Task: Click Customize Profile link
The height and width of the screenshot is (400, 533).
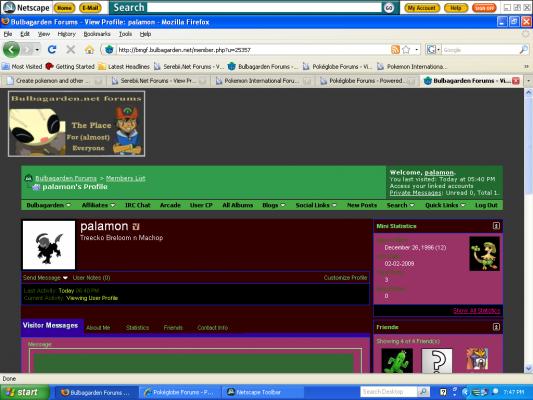Action: pos(345,278)
